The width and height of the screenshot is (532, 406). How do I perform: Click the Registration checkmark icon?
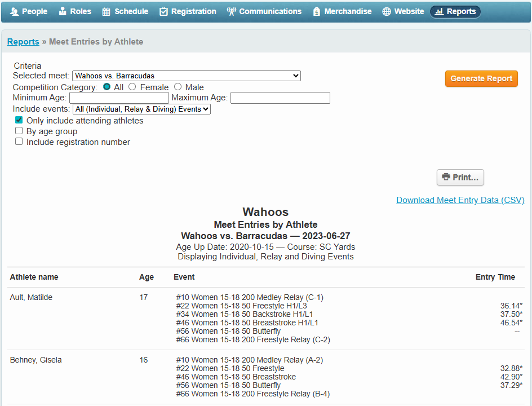pos(163,11)
